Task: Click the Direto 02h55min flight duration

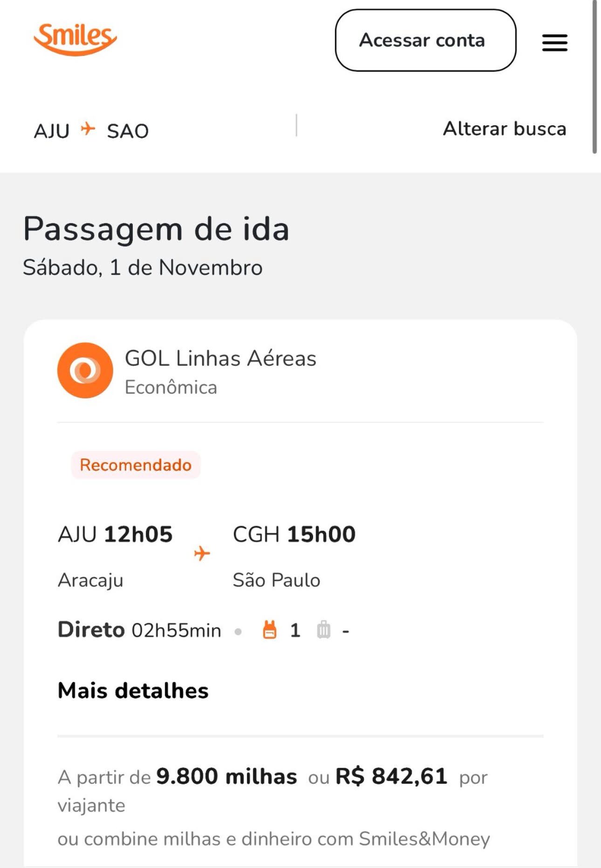Action: click(x=139, y=630)
